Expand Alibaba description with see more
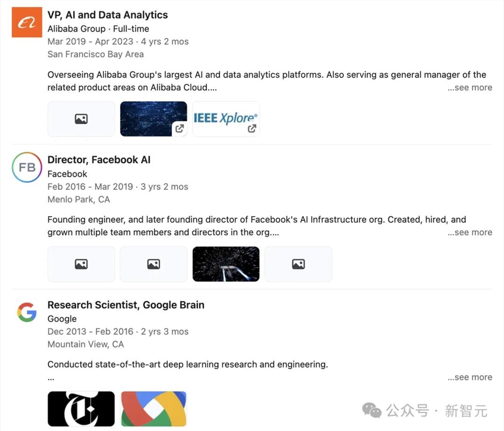 470,88
